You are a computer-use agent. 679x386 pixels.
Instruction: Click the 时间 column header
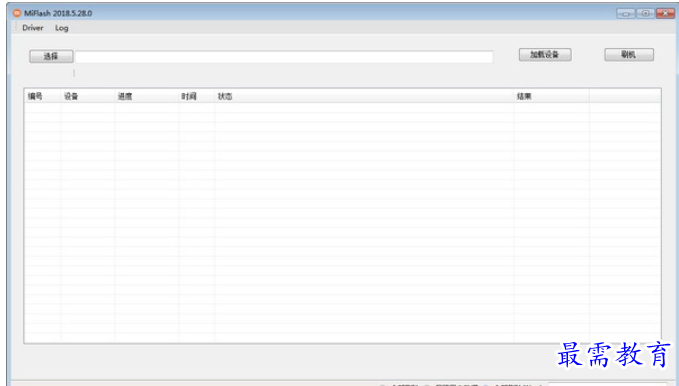click(197, 96)
